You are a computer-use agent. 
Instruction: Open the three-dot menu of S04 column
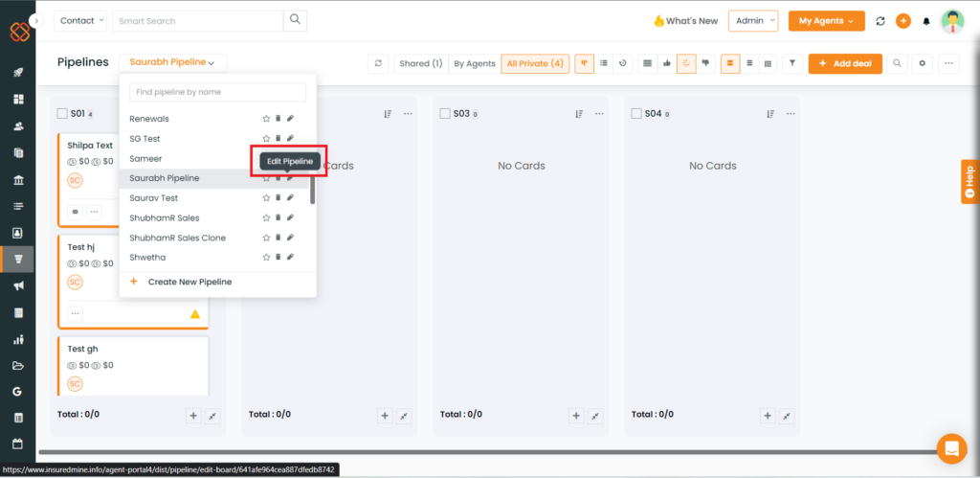click(791, 114)
